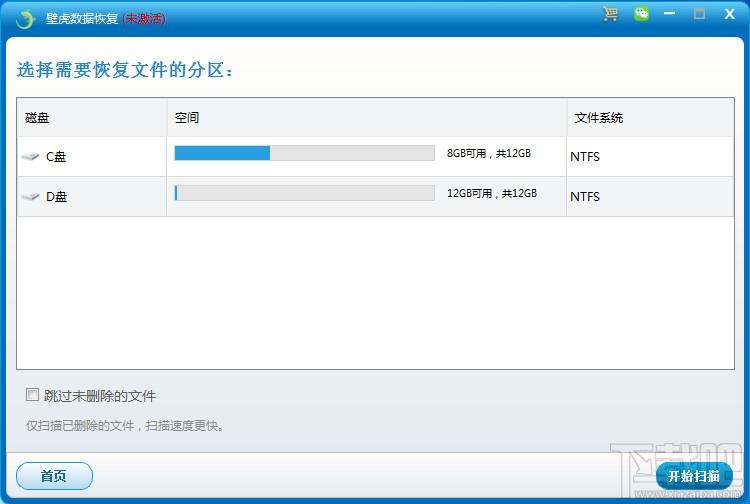Click the 未激活 status in title

[144, 19]
